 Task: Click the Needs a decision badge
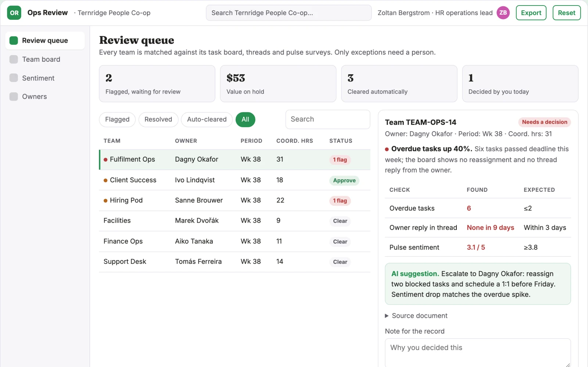click(x=545, y=122)
